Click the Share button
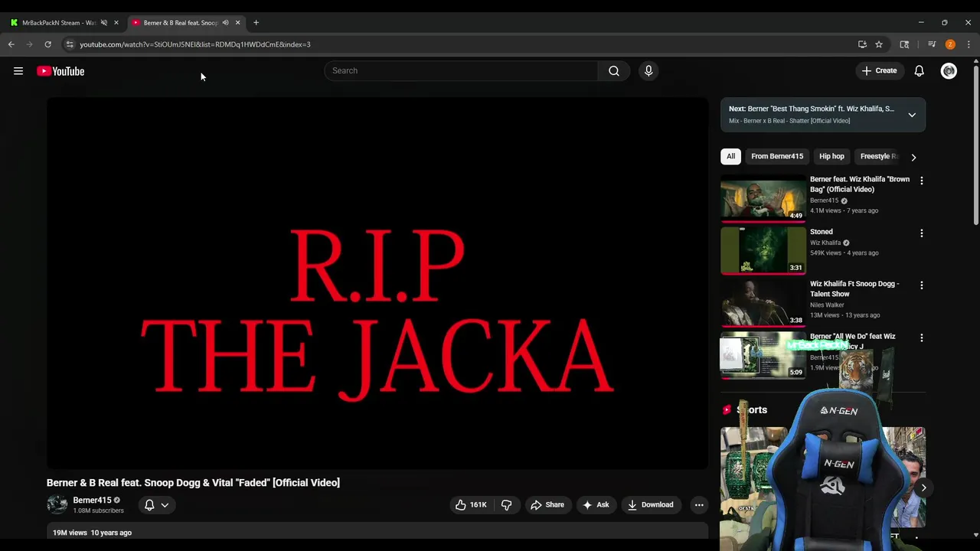The width and height of the screenshot is (980, 551). click(547, 505)
